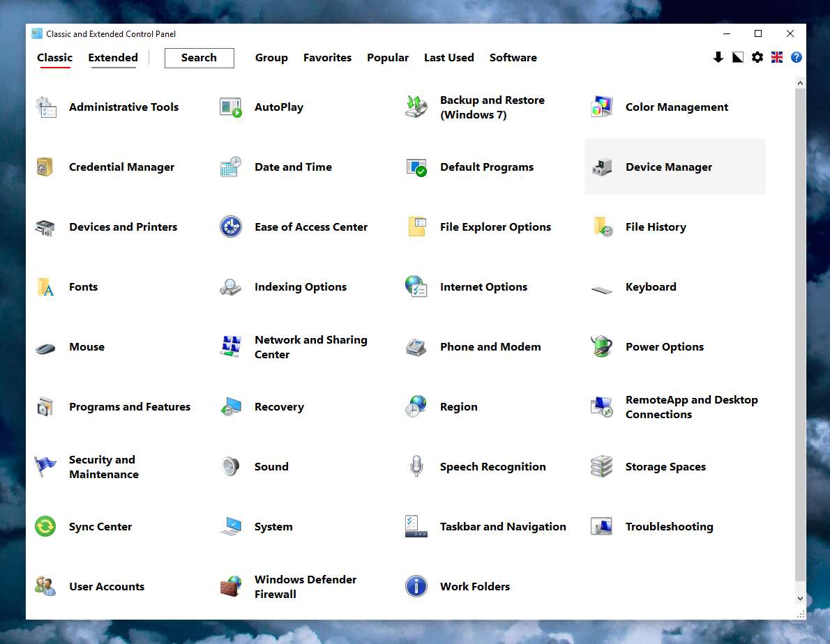Click the app icon in title bar

pyautogui.click(x=36, y=34)
